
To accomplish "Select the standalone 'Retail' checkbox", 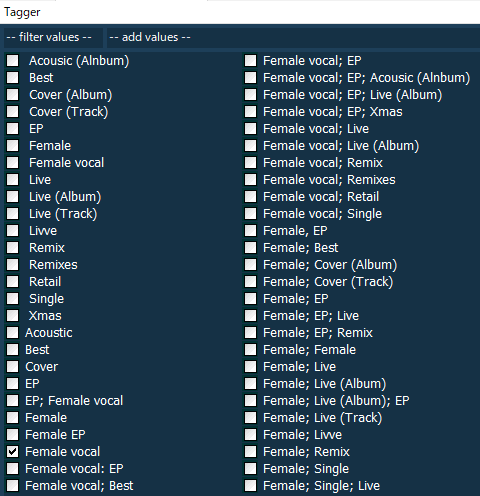I will click(x=13, y=281).
